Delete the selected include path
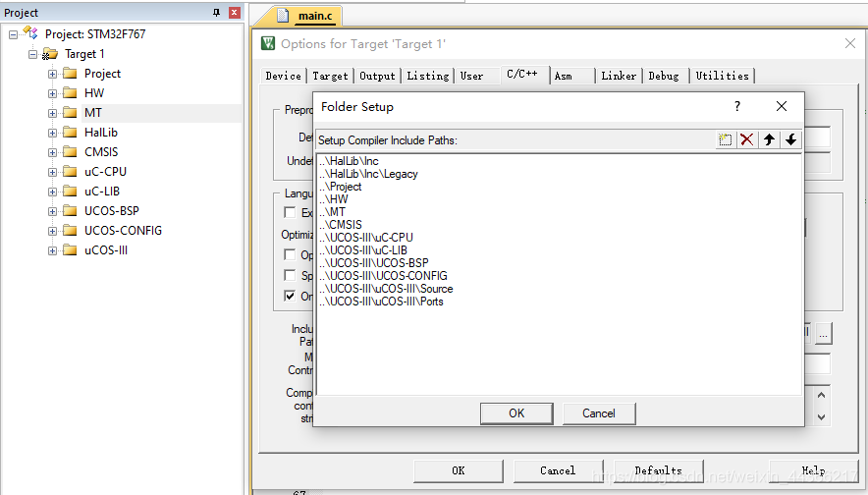 click(x=747, y=139)
